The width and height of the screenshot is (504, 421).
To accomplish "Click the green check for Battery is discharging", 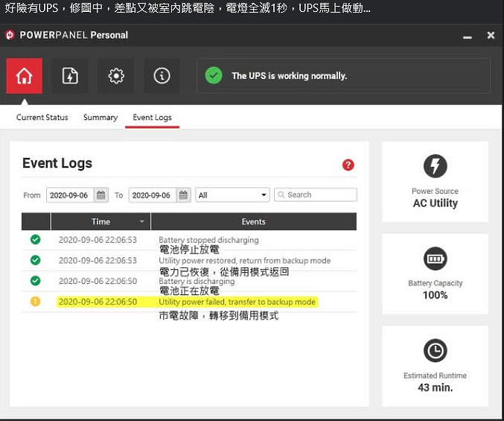I will [x=35, y=281].
